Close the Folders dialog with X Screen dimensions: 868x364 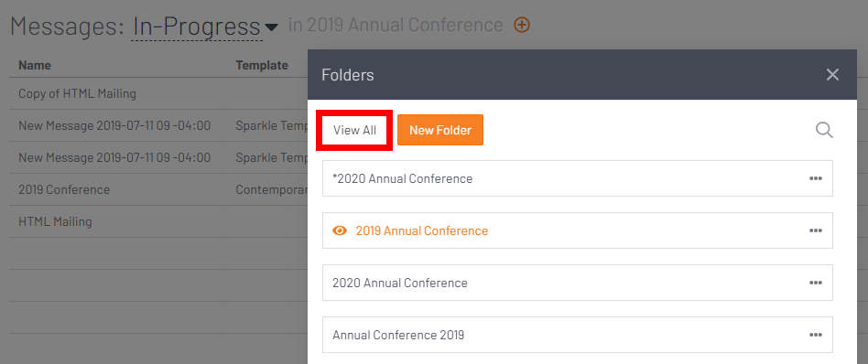pyautogui.click(x=832, y=75)
